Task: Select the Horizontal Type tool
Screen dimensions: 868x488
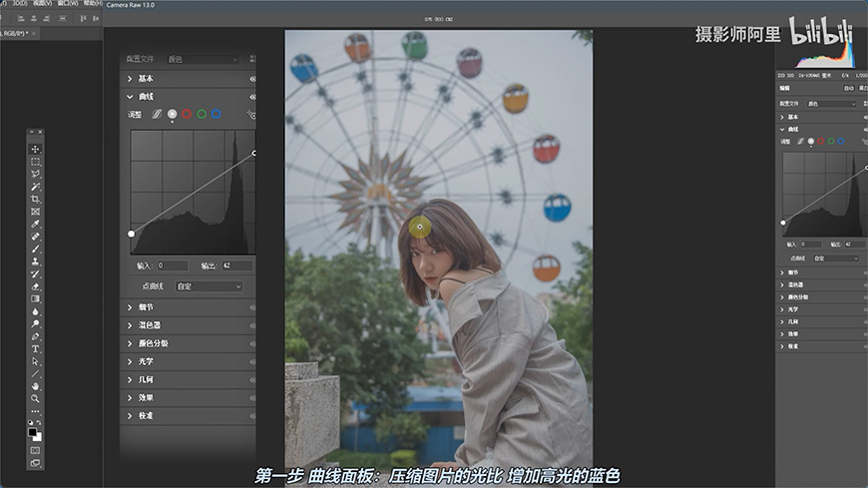Action: 36,349
